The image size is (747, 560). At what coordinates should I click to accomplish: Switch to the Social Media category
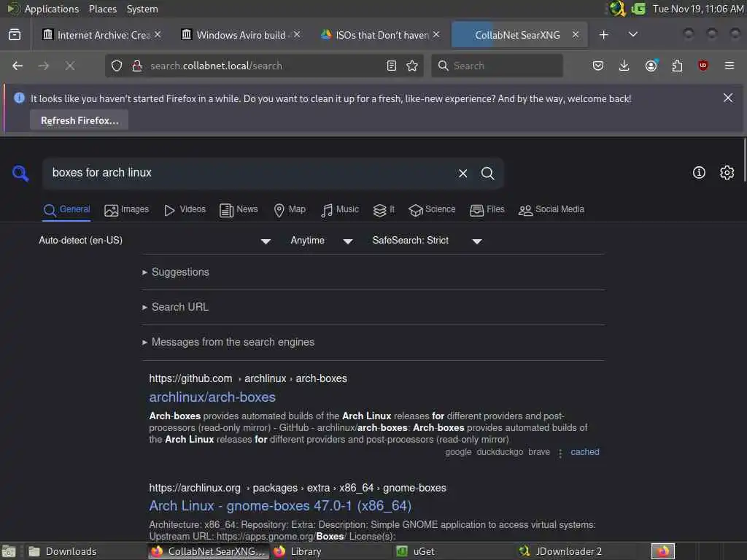click(551, 209)
